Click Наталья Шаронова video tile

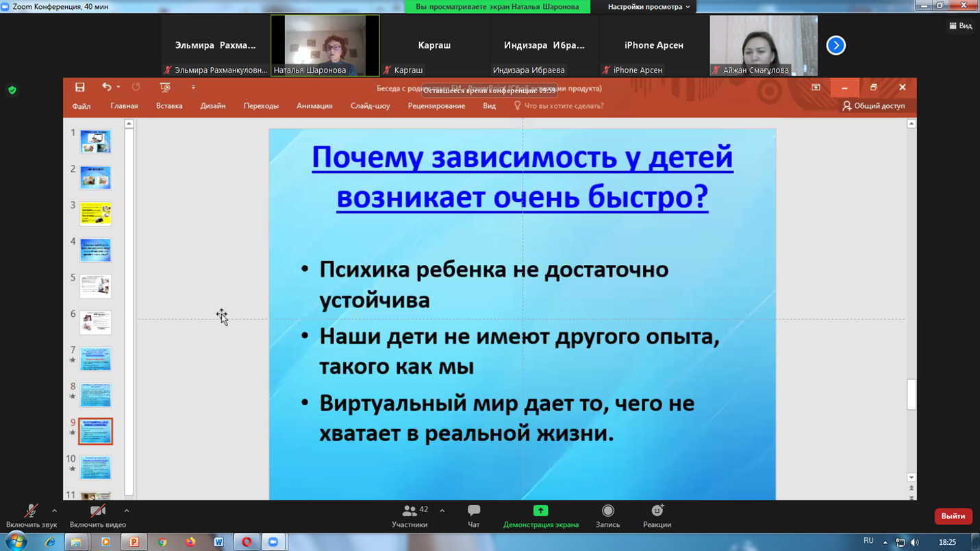325,45
